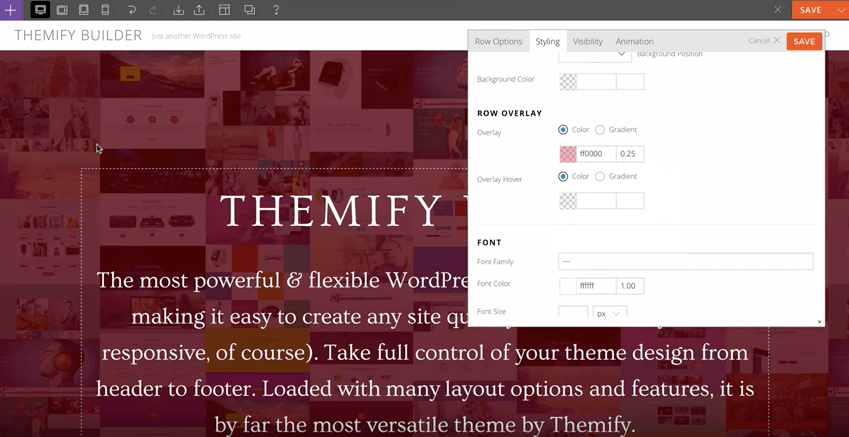849x437 pixels.
Task: Redo the last change
Action: 153,10
